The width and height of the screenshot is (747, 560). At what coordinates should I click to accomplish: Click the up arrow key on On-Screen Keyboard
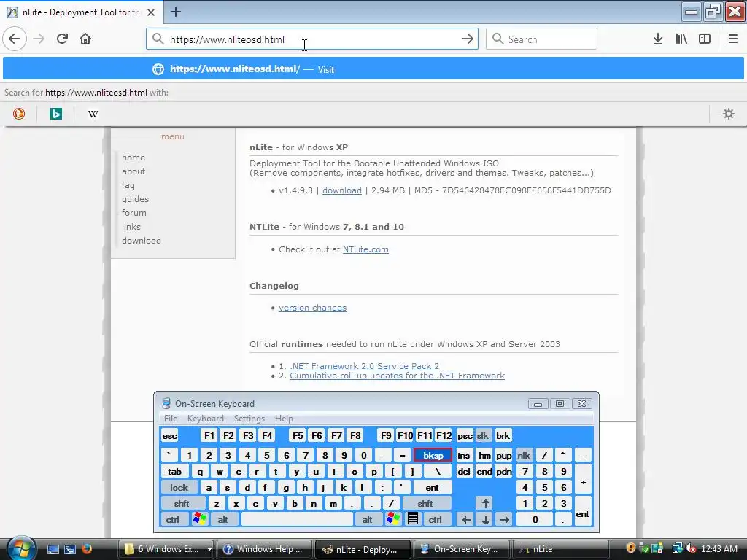(485, 503)
